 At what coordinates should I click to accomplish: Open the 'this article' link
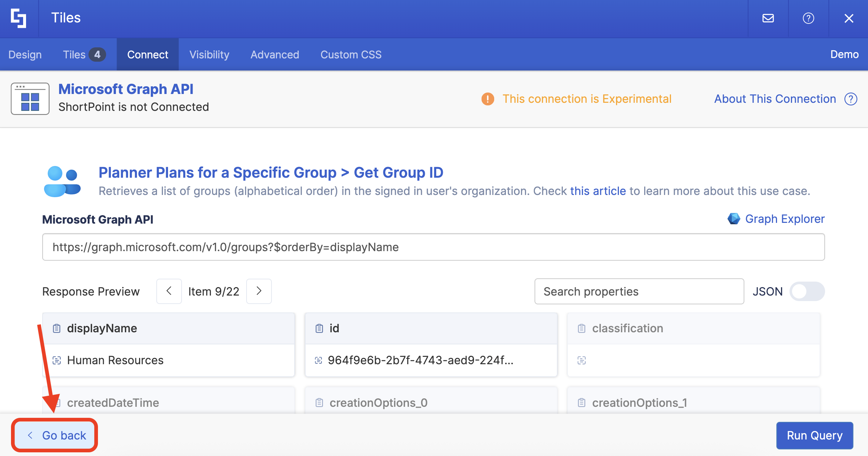(598, 191)
